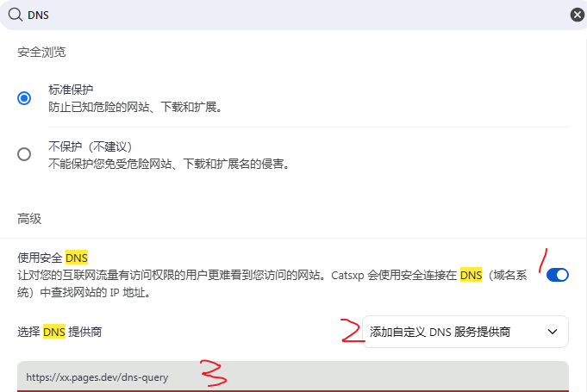587x392 pixels.
Task: Select the 不保护（不建议）radio button
Action: tap(24, 154)
